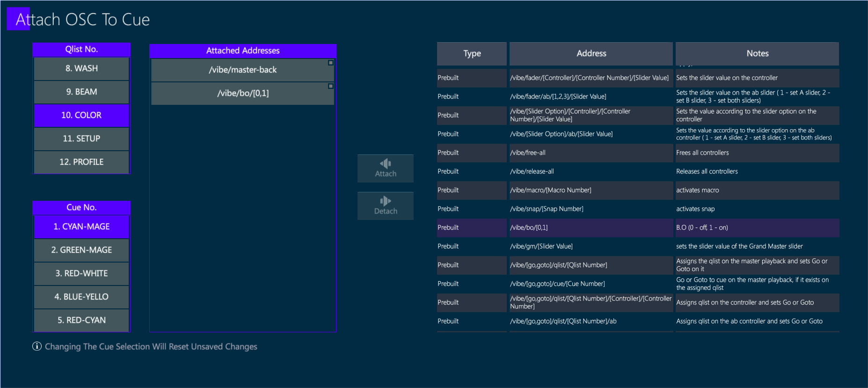Screen dimensions: 868x388
Task: Select the /vibe/macro/[Macro Number] address
Action: (591, 190)
